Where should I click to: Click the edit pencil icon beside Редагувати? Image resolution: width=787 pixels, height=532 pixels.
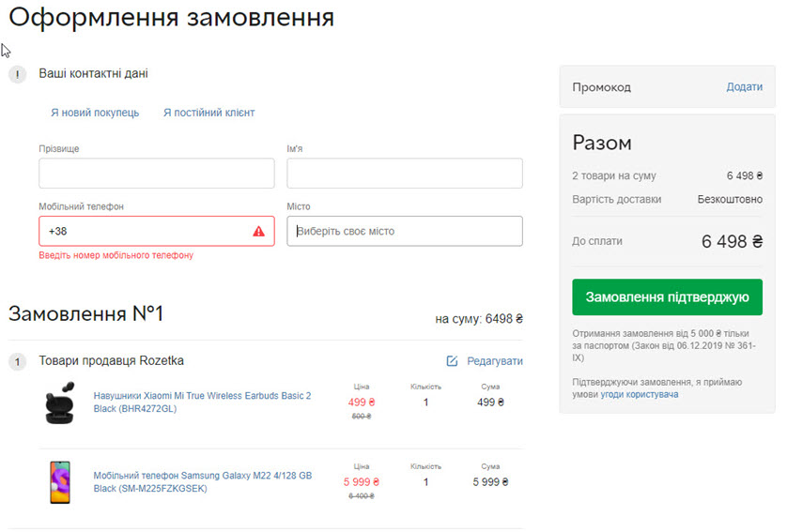click(x=452, y=361)
